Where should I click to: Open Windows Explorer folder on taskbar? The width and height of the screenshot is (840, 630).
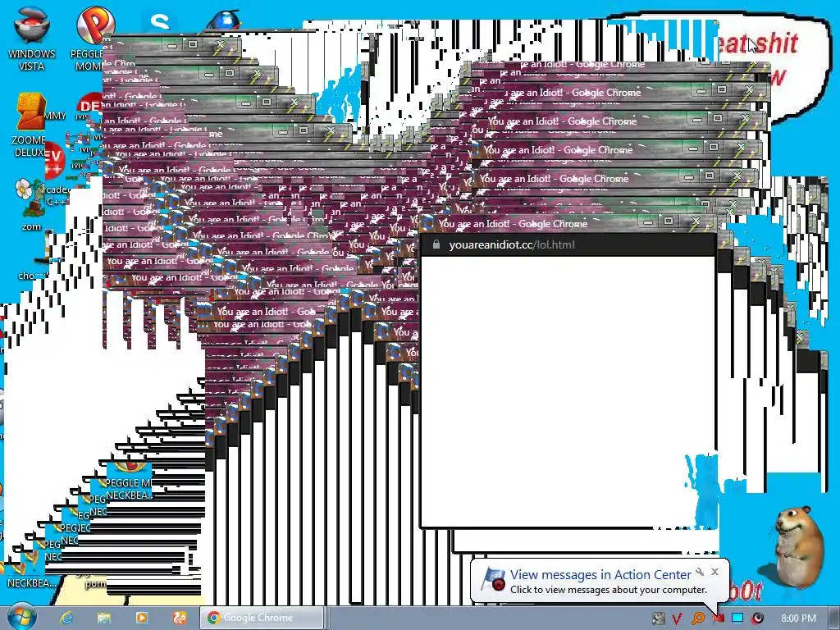(104, 618)
